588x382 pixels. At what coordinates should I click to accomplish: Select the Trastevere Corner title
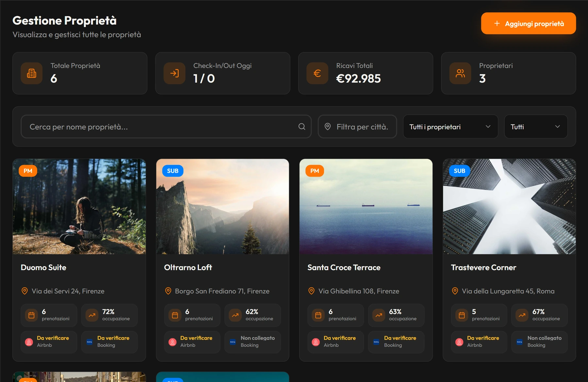(x=483, y=267)
